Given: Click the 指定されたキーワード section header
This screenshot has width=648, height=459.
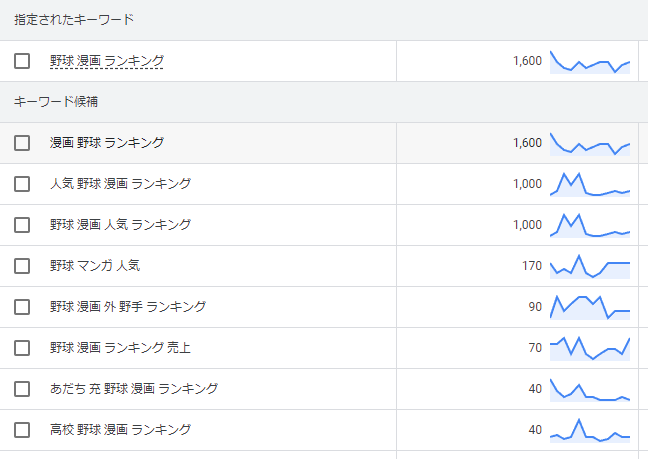Looking at the screenshot, I should point(74,20).
